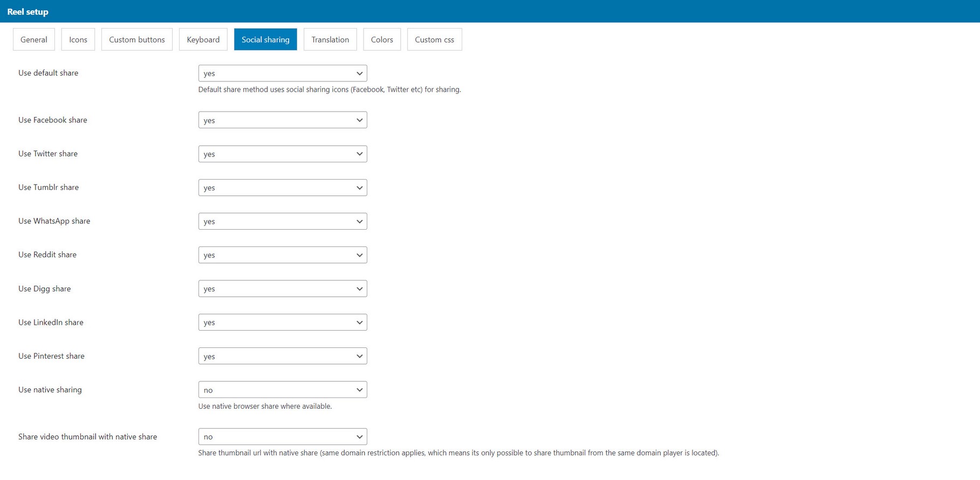The width and height of the screenshot is (980, 480).
Task: Open the Use WhatsApp share dropdown
Action: click(282, 221)
